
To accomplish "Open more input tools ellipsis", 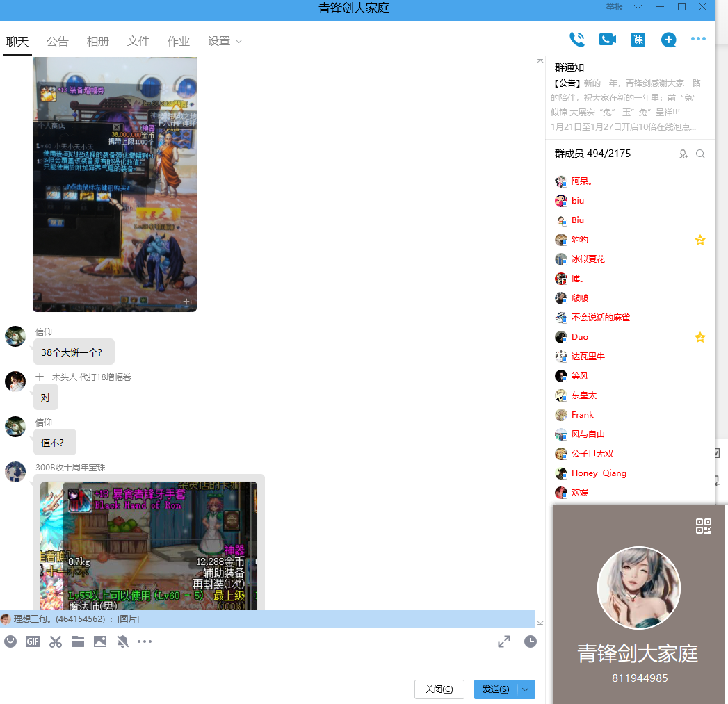I will (x=145, y=641).
